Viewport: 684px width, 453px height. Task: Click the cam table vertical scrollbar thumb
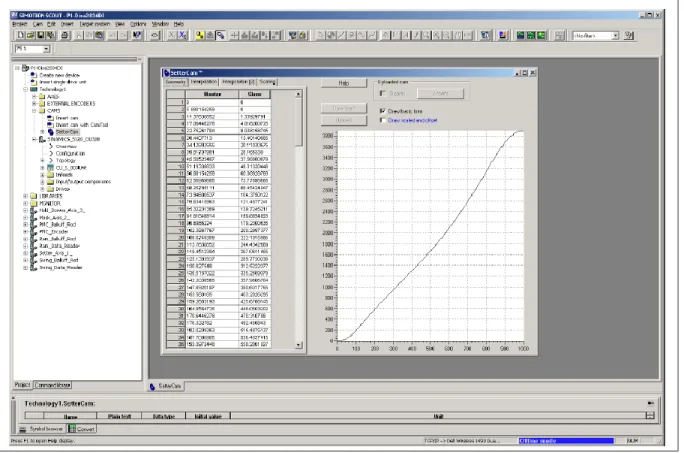pos(299,122)
